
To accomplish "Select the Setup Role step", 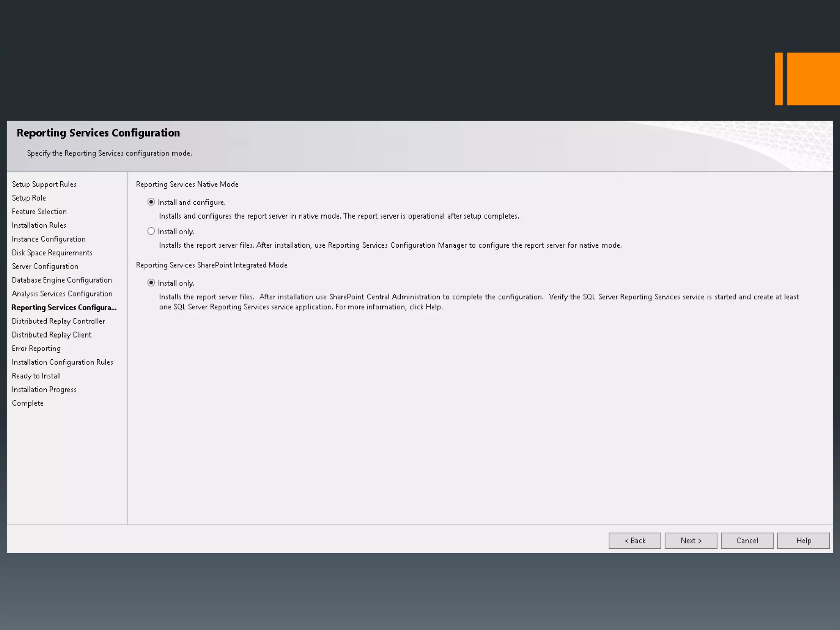I will pos(29,198).
